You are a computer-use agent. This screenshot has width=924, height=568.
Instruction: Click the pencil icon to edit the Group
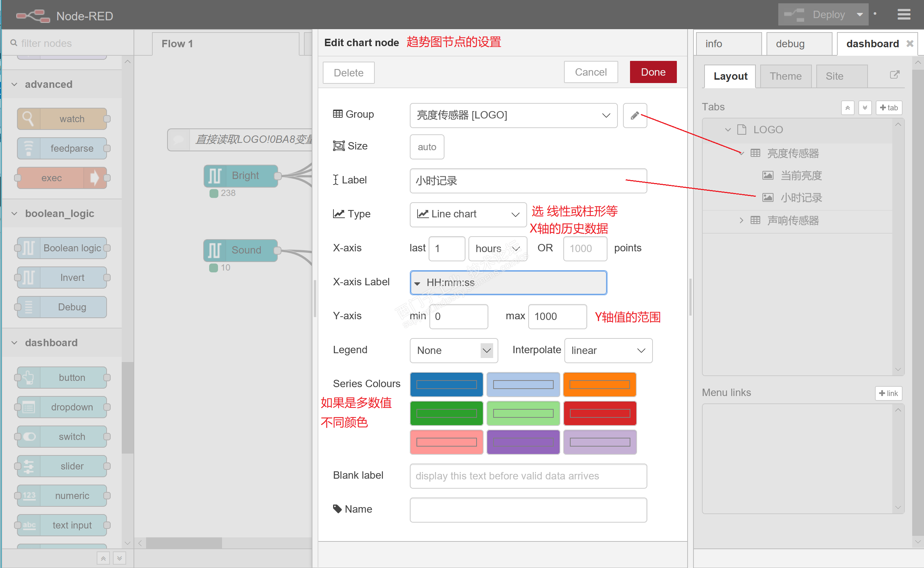[634, 115]
